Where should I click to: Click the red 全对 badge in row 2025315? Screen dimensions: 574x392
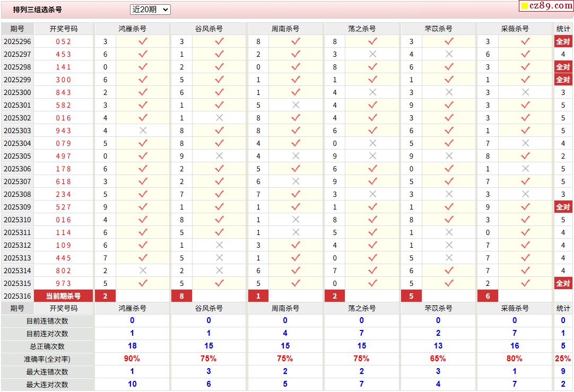click(563, 283)
